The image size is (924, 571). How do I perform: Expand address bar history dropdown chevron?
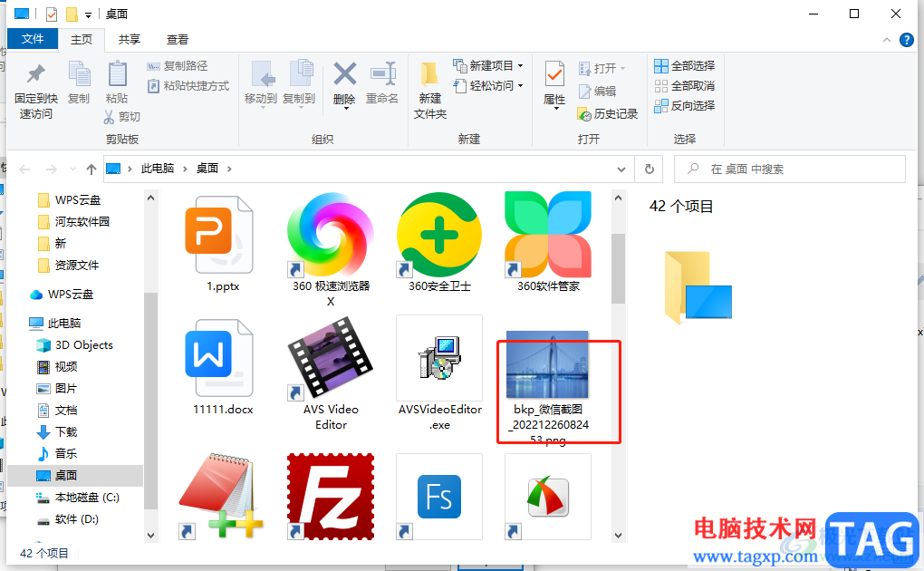[x=621, y=169]
